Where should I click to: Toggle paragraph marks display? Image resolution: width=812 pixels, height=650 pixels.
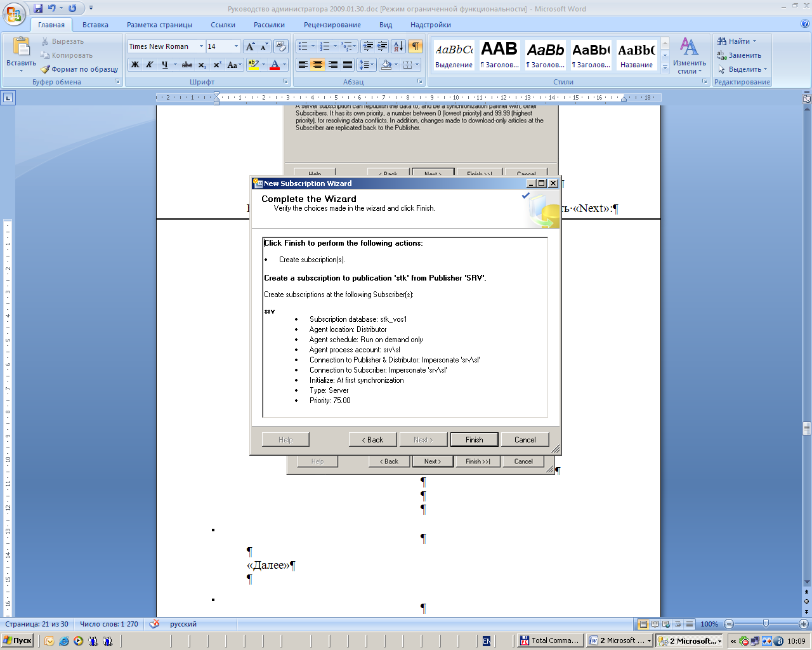pos(415,46)
